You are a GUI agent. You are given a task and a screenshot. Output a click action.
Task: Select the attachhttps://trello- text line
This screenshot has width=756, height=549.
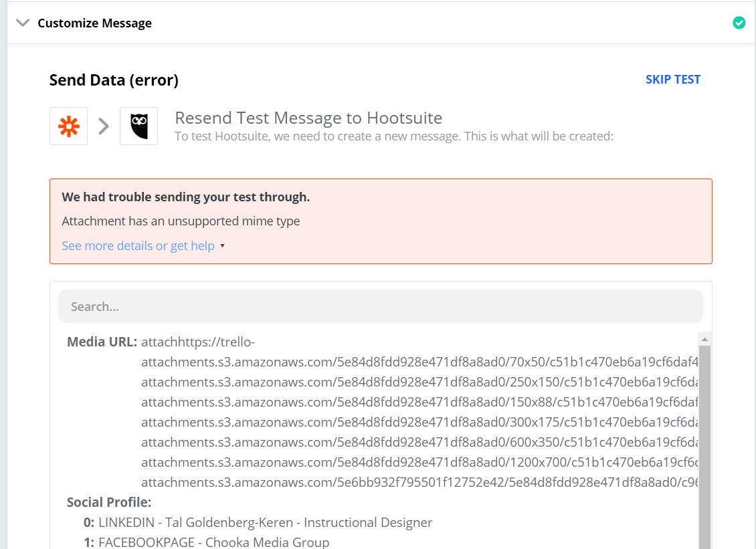click(x=198, y=342)
